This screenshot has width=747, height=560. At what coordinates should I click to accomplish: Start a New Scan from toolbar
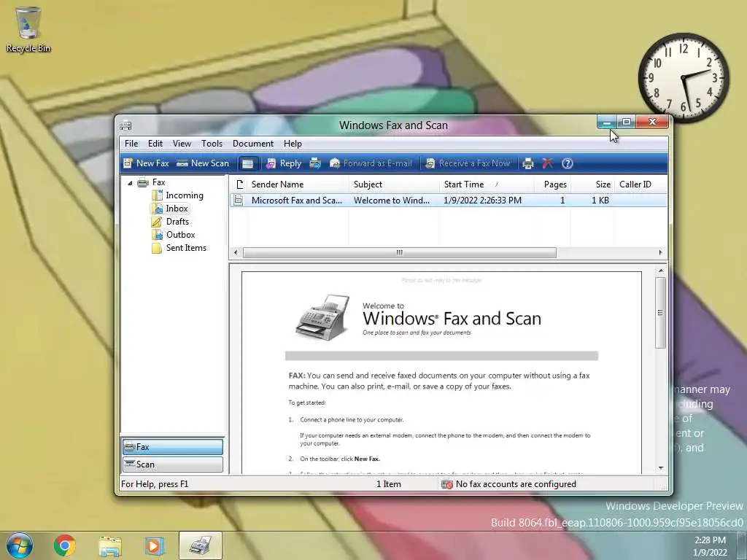pos(203,163)
